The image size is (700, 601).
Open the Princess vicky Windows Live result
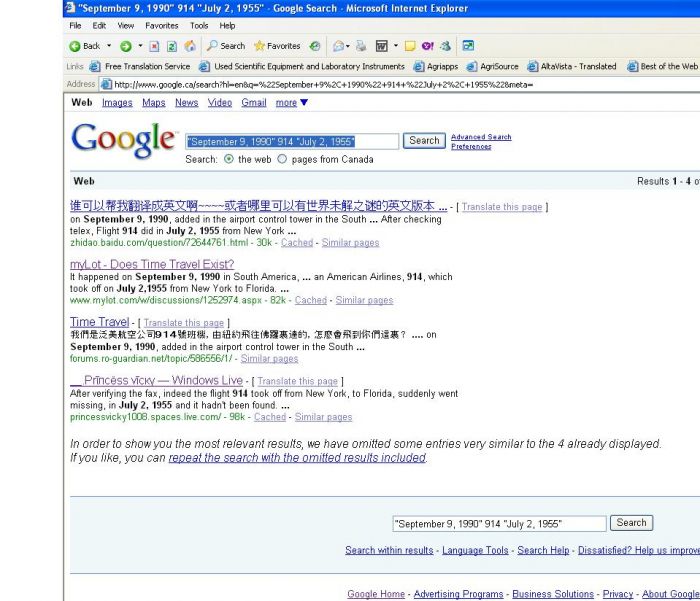[157, 380]
